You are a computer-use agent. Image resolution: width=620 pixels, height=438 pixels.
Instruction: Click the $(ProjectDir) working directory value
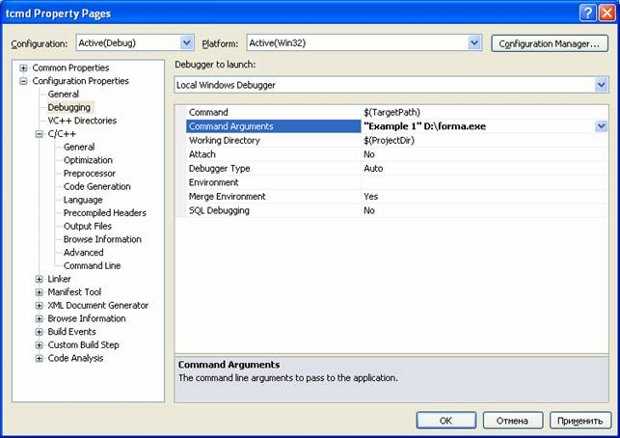coord(389,140)
